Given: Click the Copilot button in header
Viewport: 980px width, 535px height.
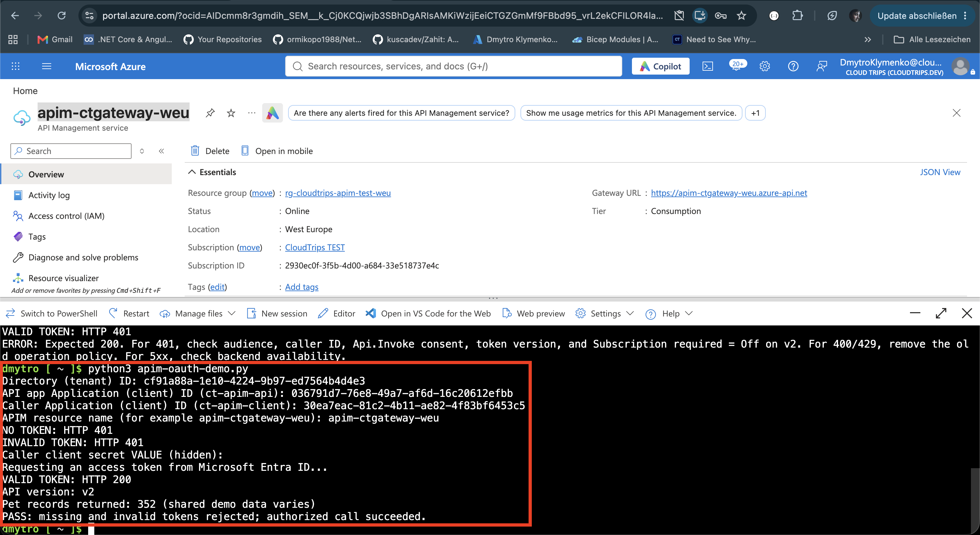Looking at the screenshot, I should pyautogui.click(x=660, y=66).
